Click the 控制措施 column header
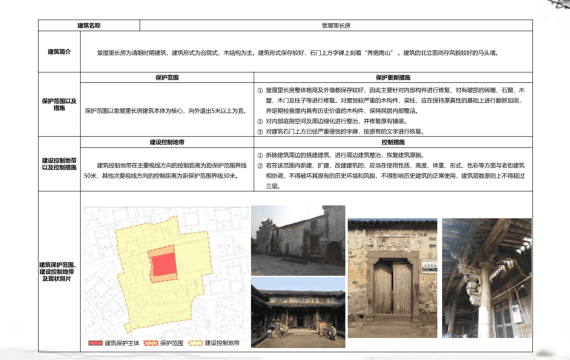This screenshot has width=570, height=360. (x=393, y=142)
